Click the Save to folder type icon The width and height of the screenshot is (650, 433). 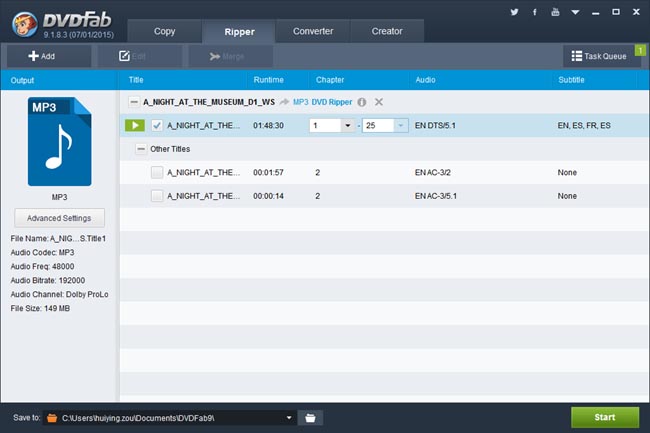pos(52,418)
